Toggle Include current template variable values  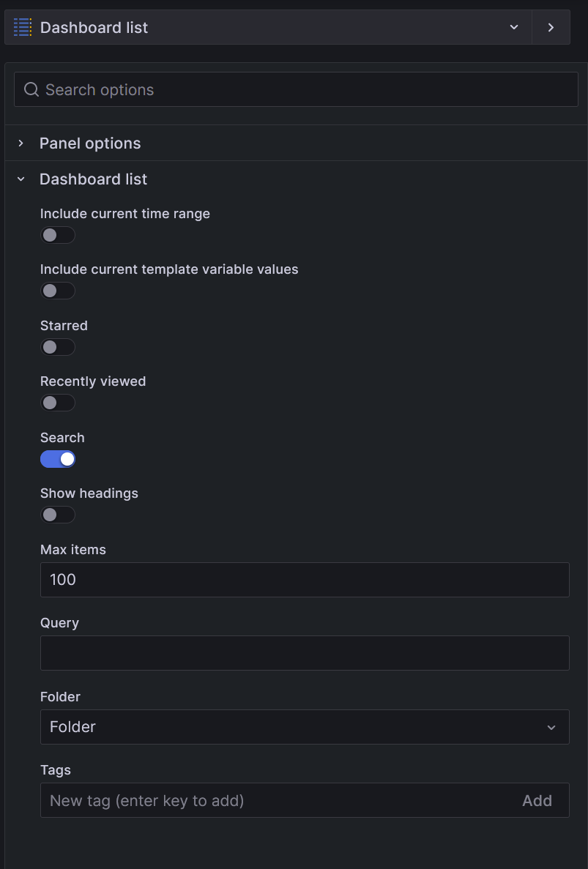(58, 291)
